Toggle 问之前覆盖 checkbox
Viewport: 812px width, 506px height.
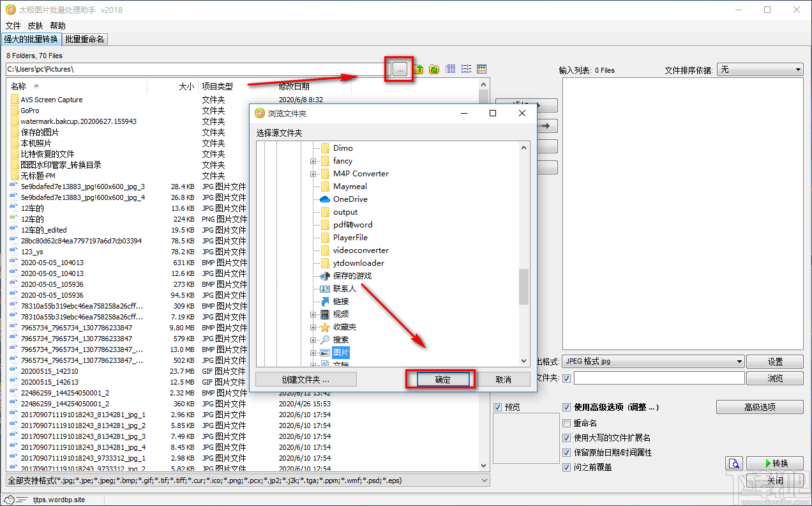[x=566, y=468]
